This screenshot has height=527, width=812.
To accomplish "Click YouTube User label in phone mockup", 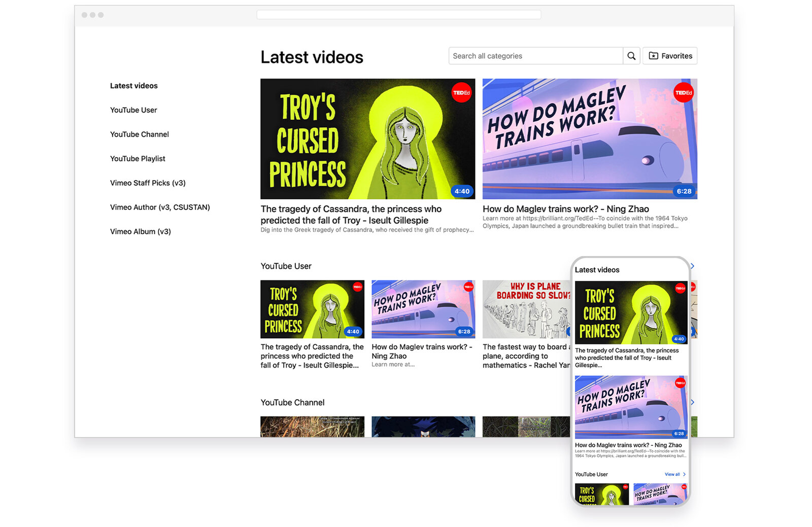I will [x=591, y=474].
